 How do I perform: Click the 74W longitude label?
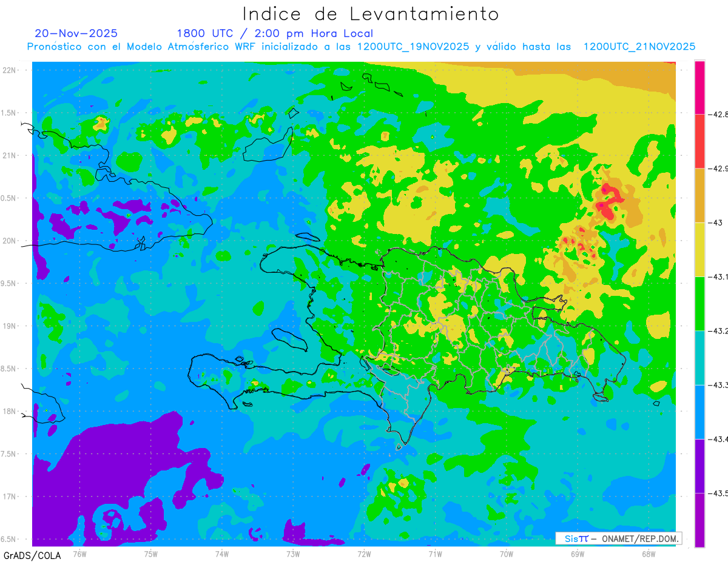point(221,554)
